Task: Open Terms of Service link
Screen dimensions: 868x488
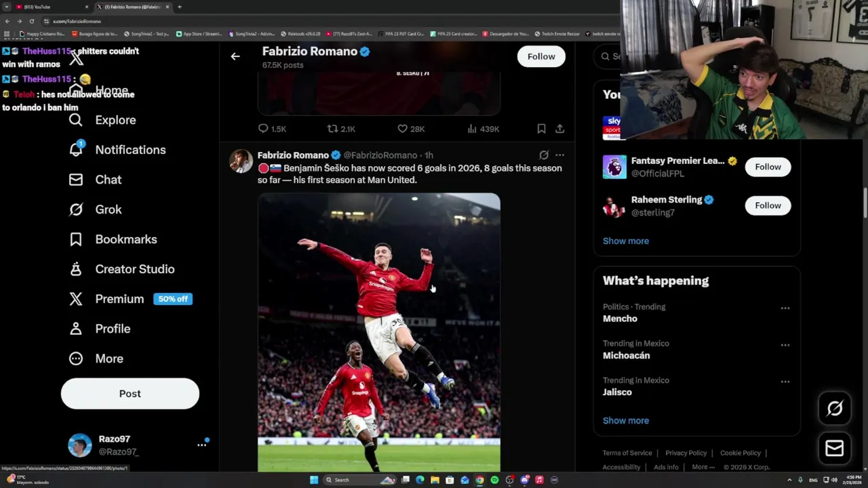Action: 627,453
